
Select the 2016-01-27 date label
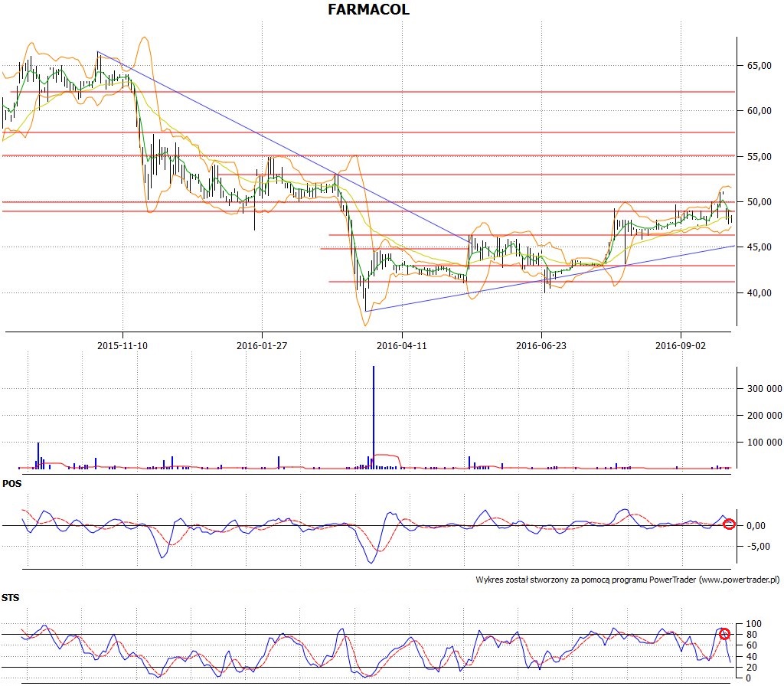(262, 345)
